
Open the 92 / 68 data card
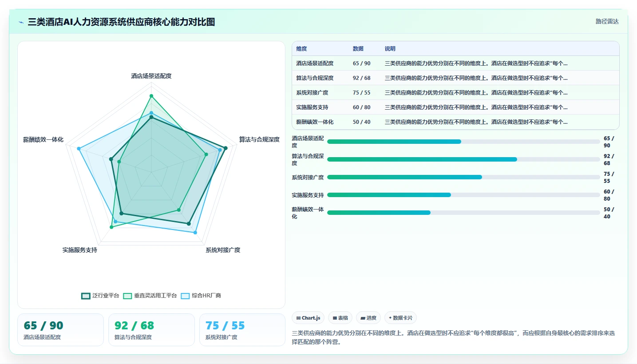tap(151, 330)
